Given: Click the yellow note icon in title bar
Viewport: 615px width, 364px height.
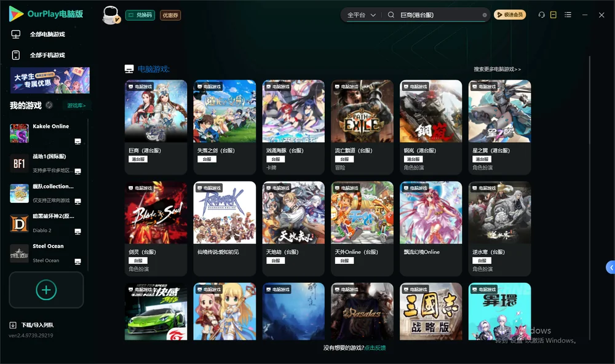Looking at the screenshot, I should coord(553,15).
